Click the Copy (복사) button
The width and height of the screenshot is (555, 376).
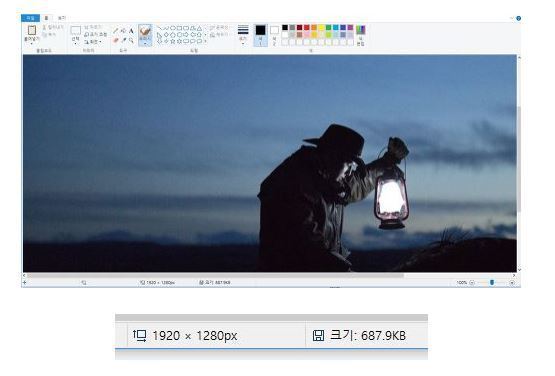click(49, 35)
